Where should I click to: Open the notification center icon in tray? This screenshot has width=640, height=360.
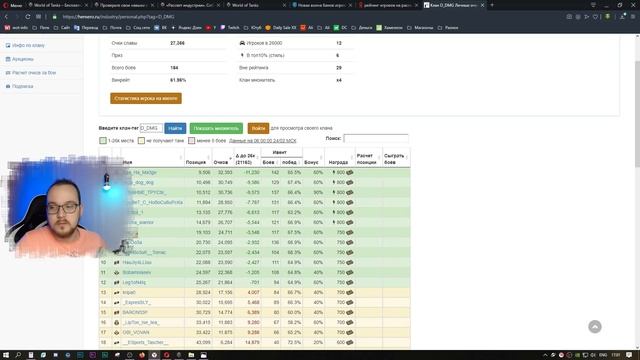click(629, 355)
